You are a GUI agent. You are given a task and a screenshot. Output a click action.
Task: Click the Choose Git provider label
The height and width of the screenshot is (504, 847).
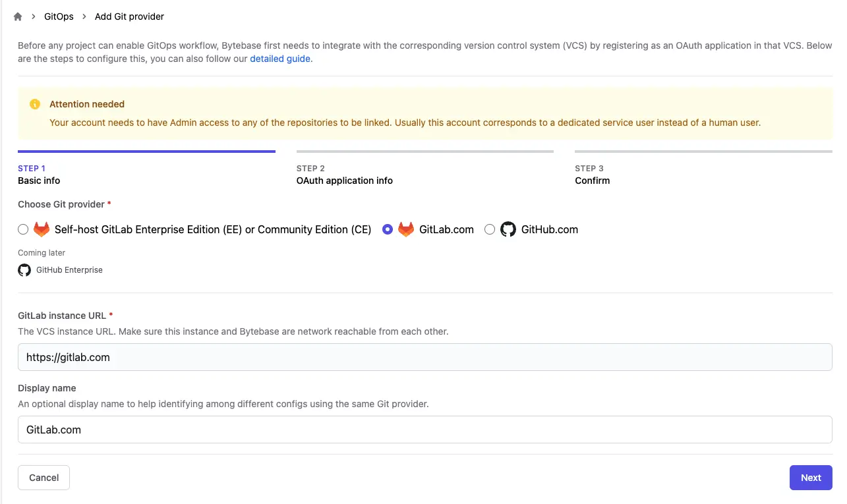[61, 204]
